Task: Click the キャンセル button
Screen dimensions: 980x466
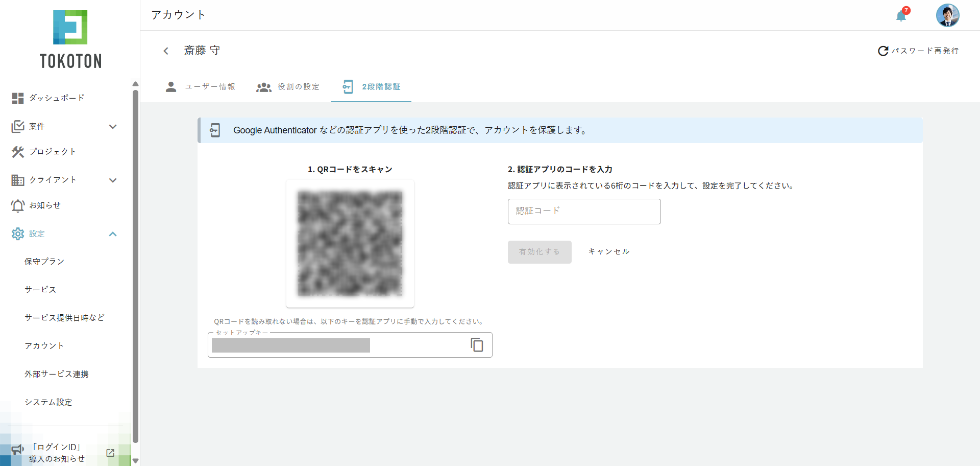Action: click(x=609, y=252)
